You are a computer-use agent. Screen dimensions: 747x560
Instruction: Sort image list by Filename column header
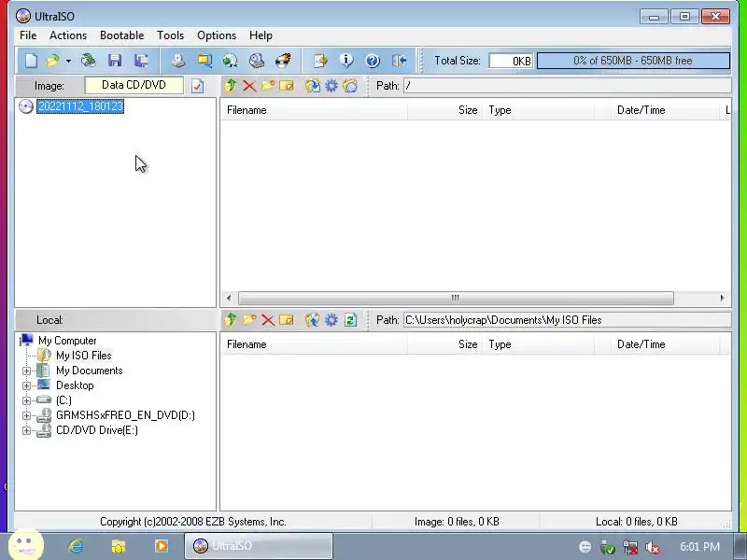coord(314,110)
